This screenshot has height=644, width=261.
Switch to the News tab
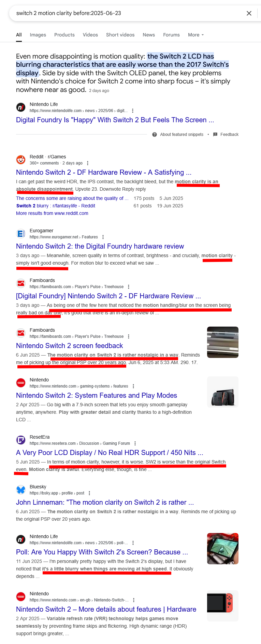pos(149,35)
